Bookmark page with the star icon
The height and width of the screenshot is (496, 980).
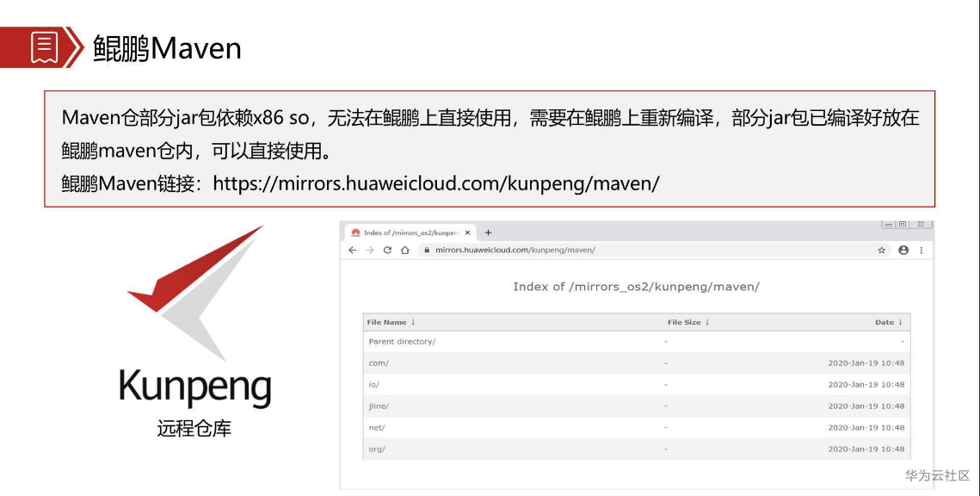pyautogui.click(x=882, y=251)
